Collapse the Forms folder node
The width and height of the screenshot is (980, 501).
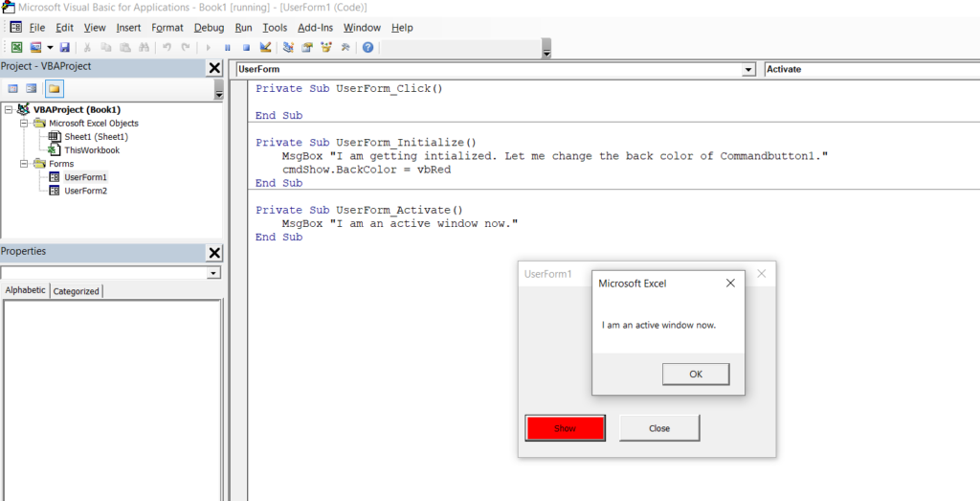point(24,164)
